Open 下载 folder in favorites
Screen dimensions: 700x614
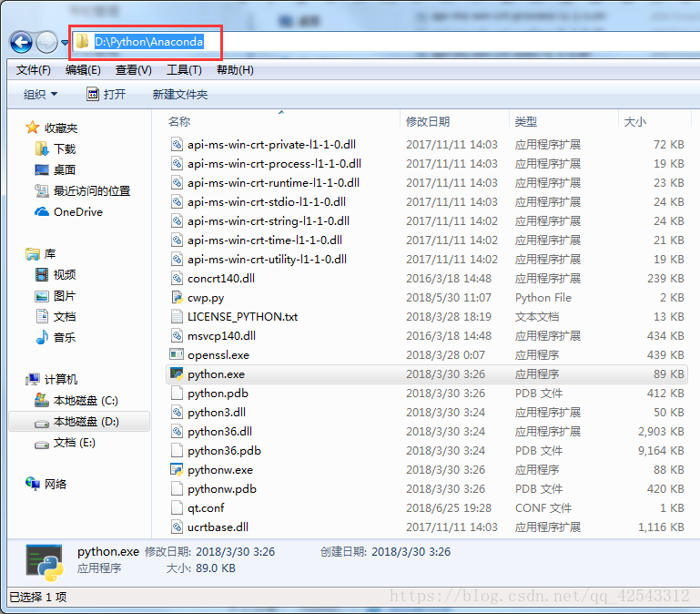pyautogui.click(x=56, y=148)
